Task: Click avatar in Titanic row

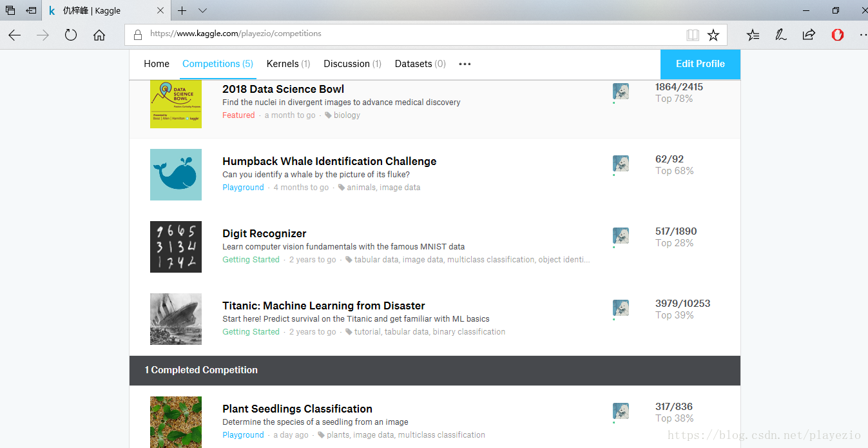Action: 621,308
